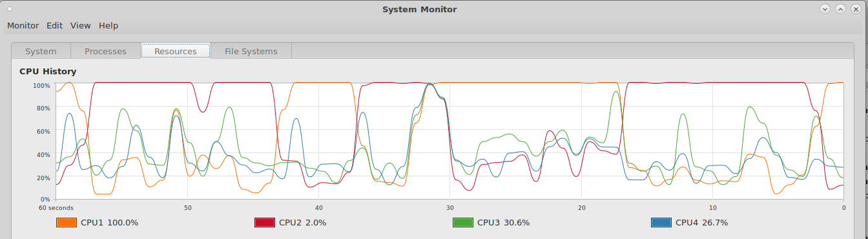Click the CPU4 26.7% label

click(702, 223)
